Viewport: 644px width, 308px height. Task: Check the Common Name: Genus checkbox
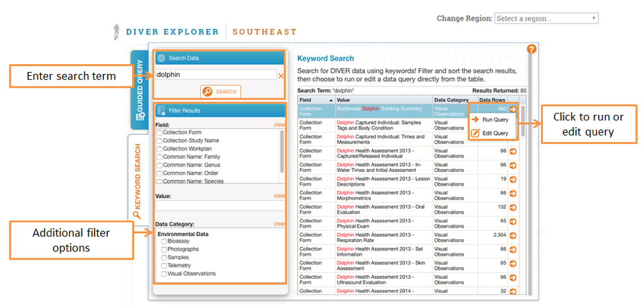click(159, 165)
